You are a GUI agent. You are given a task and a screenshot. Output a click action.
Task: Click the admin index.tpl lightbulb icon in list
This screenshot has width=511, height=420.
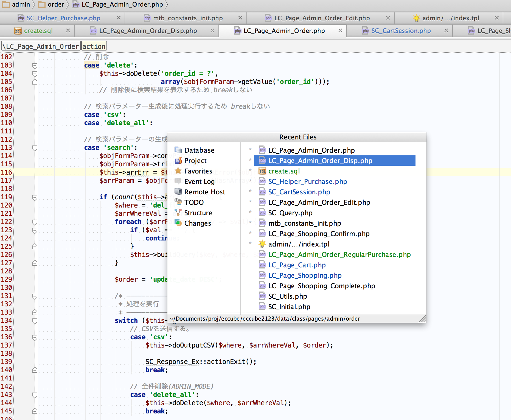(262, 244)
